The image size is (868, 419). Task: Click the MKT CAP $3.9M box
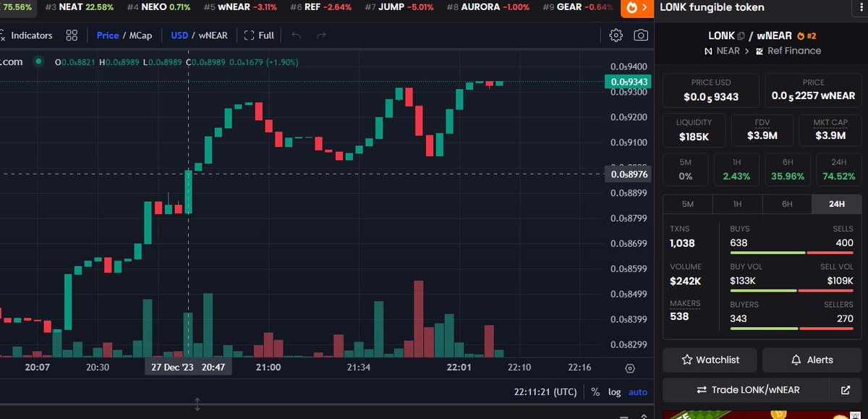click(830, 130)
